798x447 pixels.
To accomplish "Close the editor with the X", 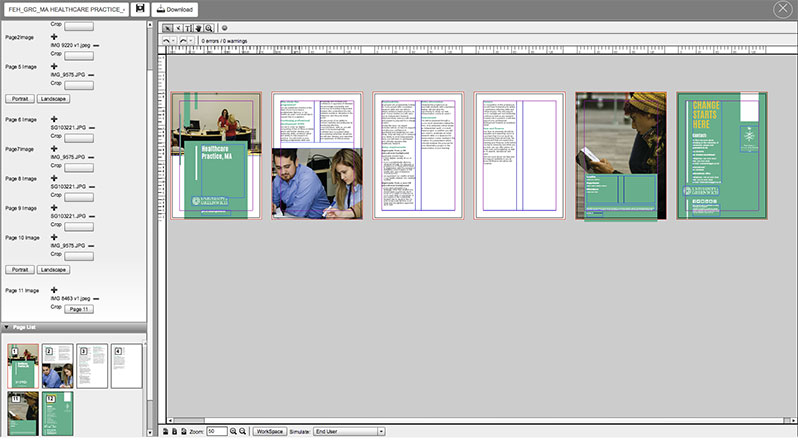I will (x=782, y=9).
